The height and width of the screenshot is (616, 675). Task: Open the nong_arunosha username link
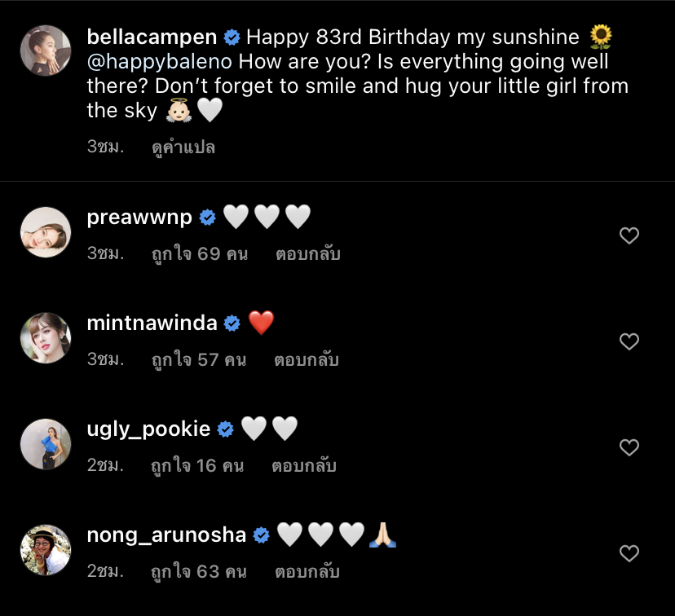pyautogui.click(x=166, y=535)
